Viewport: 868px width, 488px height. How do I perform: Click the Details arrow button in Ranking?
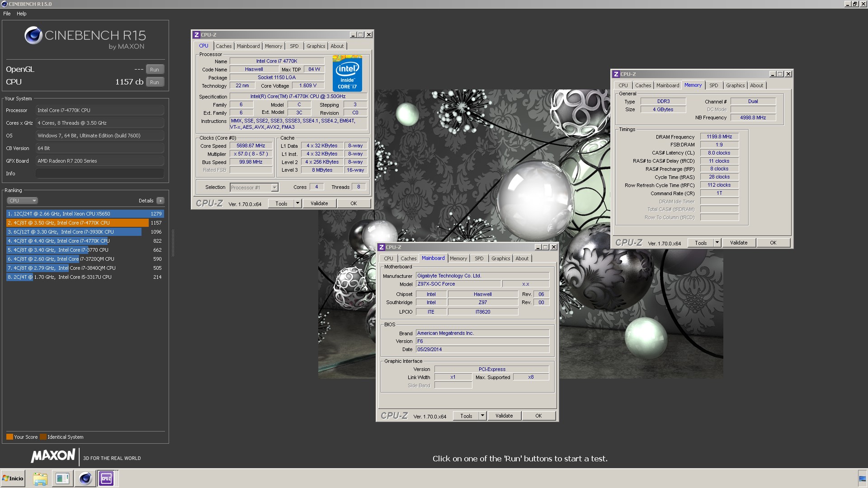160,201
